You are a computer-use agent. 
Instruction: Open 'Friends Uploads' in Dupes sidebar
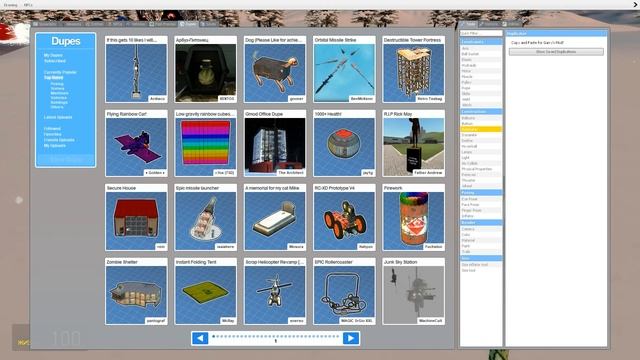(x=59, y=140)
